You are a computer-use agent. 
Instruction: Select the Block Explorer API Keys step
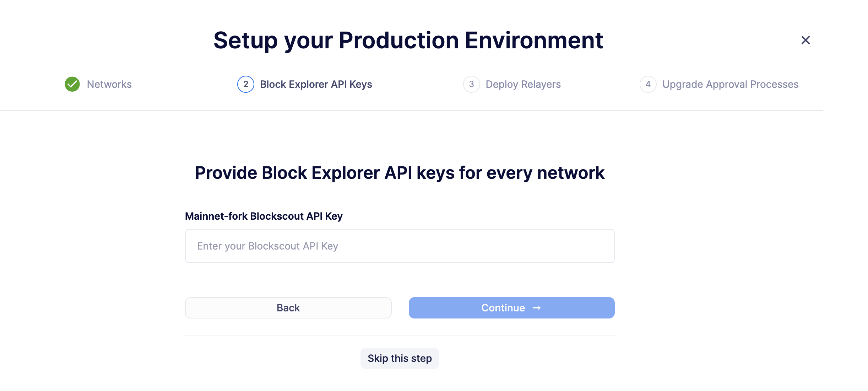click(316, 84)
